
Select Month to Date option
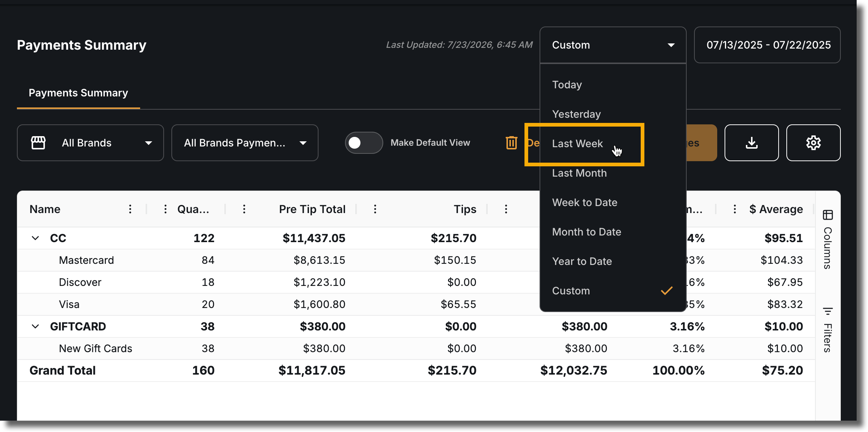pos(613,232)
